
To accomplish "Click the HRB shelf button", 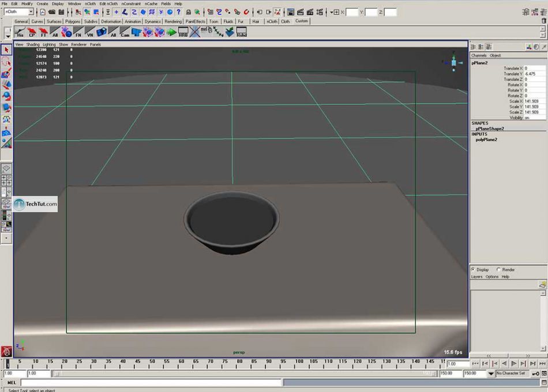I will [183, 32].
